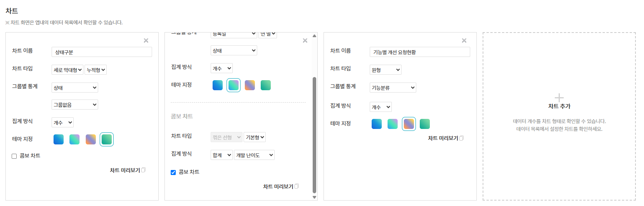Screen dimensions: 644x206
Task: Open the 개발 난이도 field dropdown
Action: tap(254, 155)
